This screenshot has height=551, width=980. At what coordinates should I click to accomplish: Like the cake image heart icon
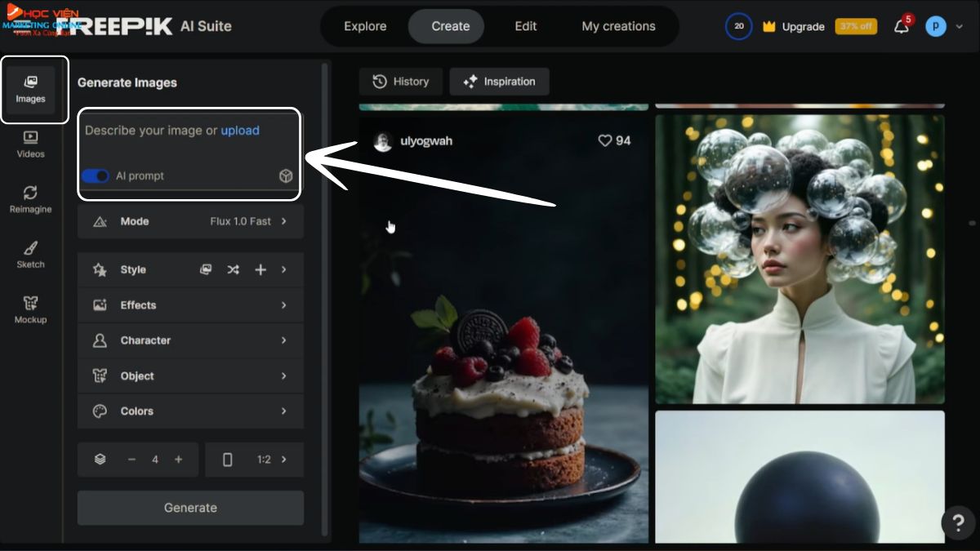click(605, 141)
